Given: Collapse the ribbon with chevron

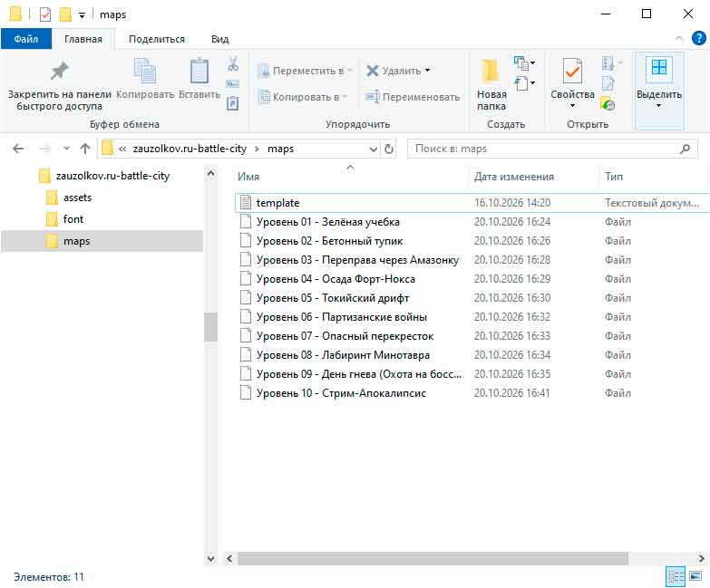Looking at the screenshot, I should pyautogui.click(x=679, y=38).
